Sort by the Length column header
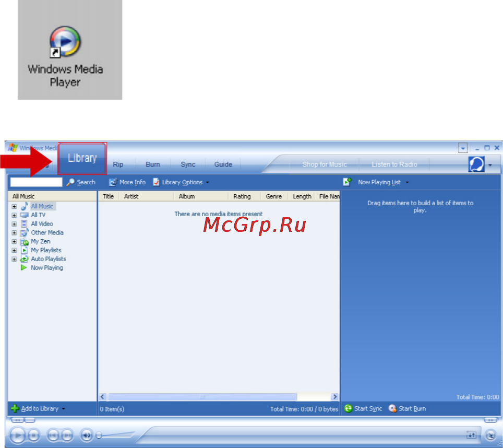Image resolution: width=503 pixels, height=448 pixels. click(x=302, y=196)
